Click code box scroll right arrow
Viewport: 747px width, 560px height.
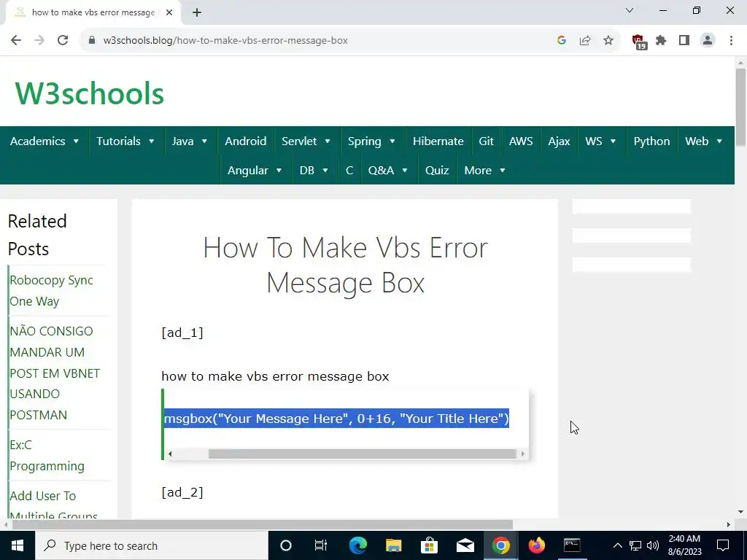coord(522,454)
